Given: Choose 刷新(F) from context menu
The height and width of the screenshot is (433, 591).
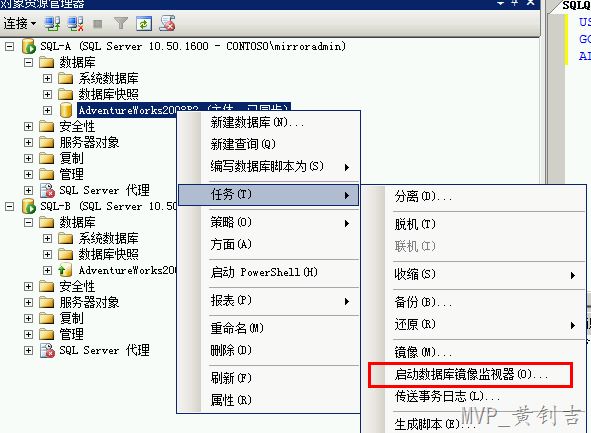Looking at the screenshot, I should [268, 378].
